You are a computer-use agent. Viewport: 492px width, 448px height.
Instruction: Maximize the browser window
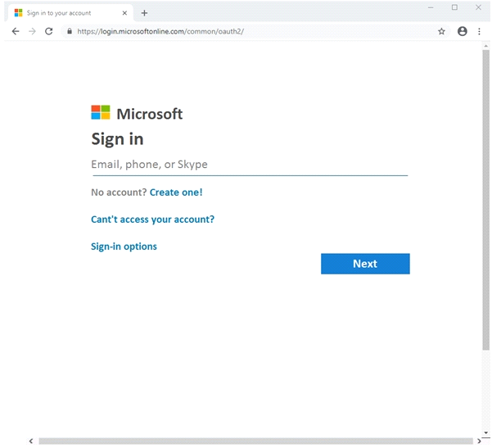click(x=454, y=7)
